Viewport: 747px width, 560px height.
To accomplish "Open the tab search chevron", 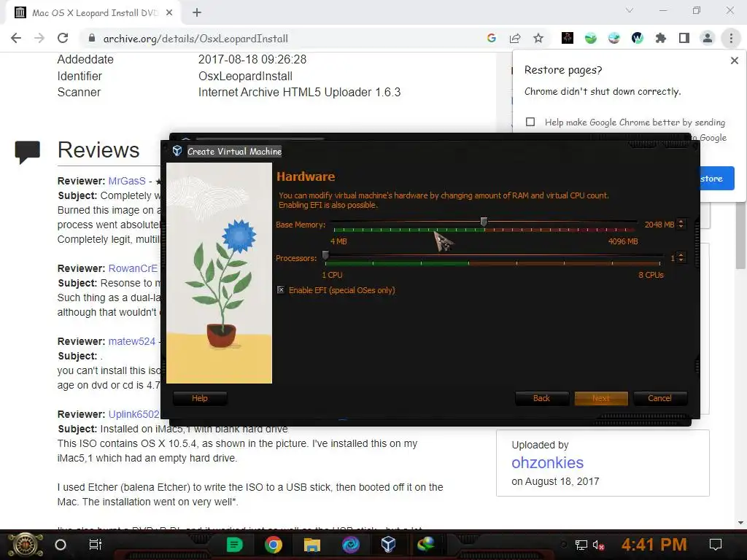I will [x=630, y=10].
